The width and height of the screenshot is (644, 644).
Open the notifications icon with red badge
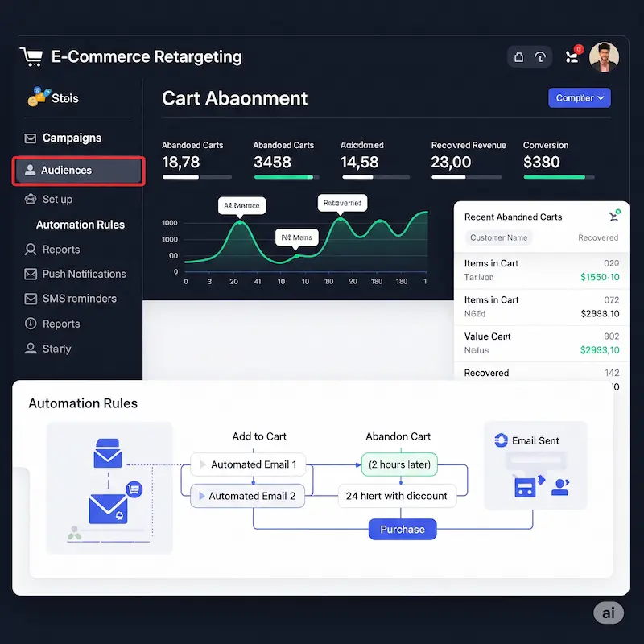click(573, 56)
